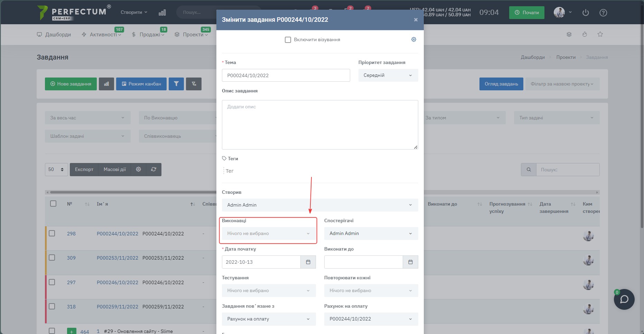Click the green Почати timer button
644x334 pixels.
[527, 12]
